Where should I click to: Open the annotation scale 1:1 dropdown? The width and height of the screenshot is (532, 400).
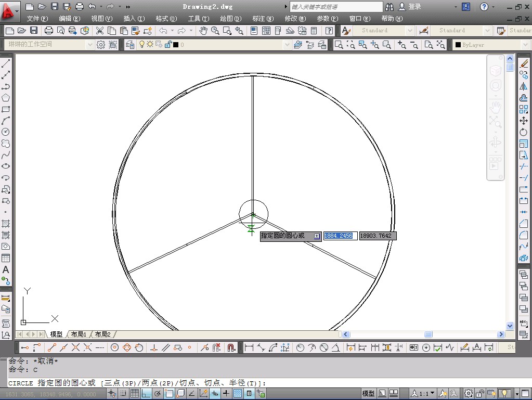(432, 394)
